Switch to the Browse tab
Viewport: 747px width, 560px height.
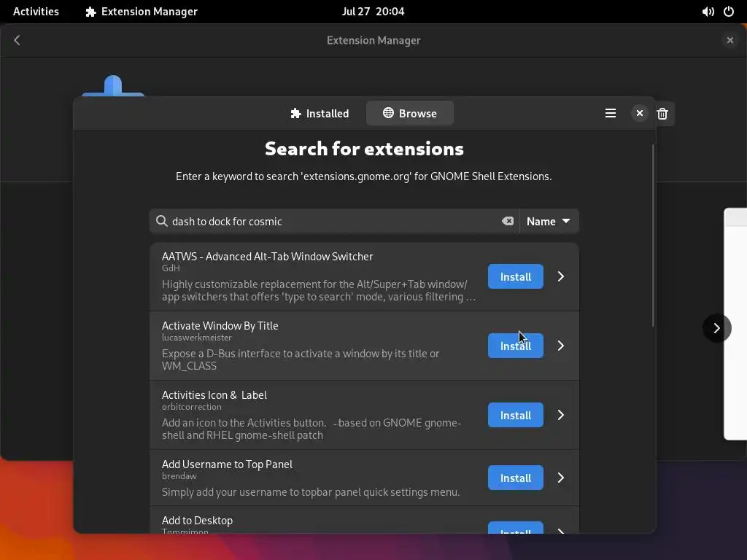(x=410, y=113)
